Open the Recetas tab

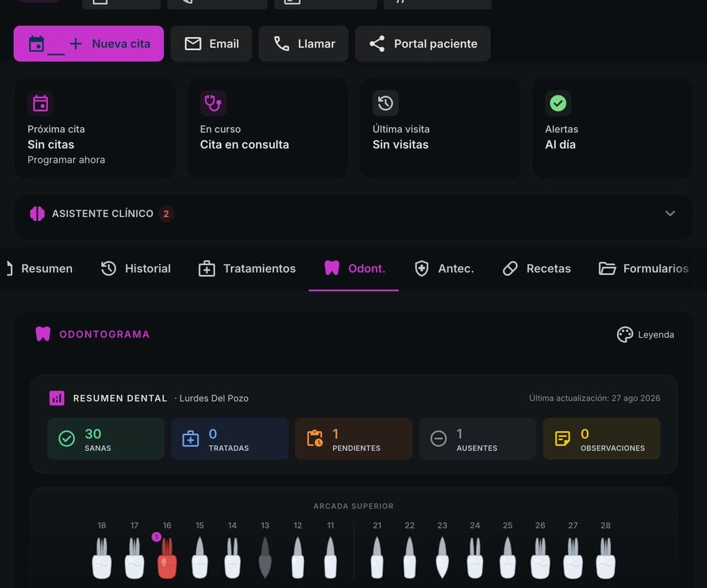[x=536, y=269]
